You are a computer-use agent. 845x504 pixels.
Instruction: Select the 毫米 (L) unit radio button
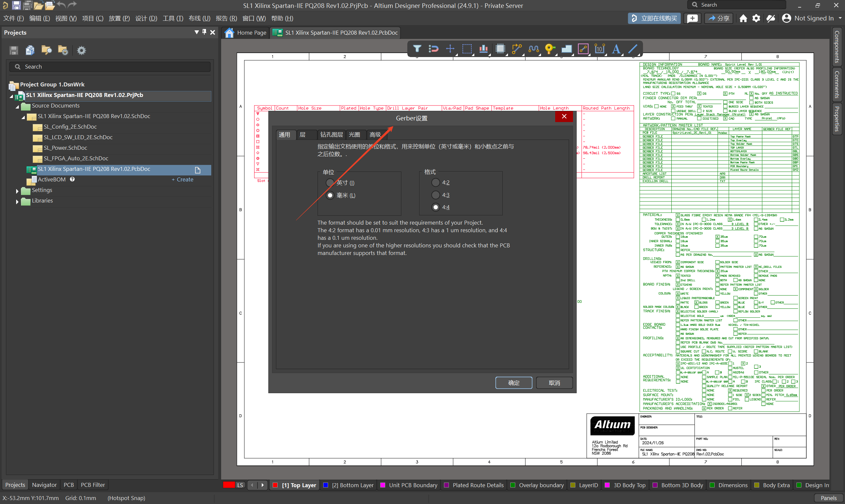point(330,195)
